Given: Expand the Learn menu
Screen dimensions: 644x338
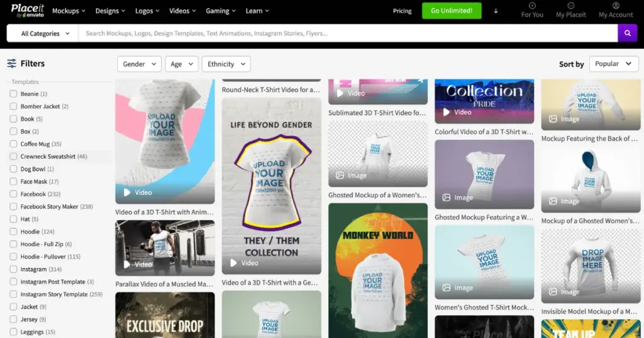Looking at the screenshot, I should (257, 11).
